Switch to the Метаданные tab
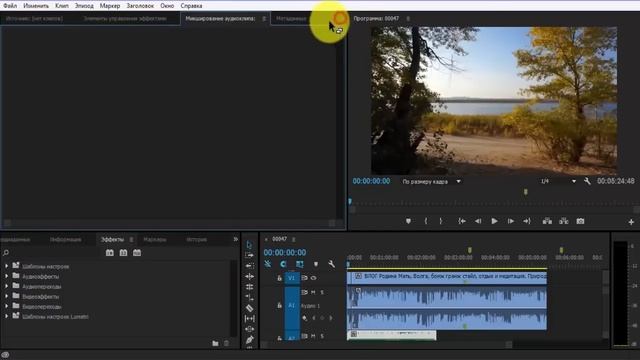The height and width of the screenshot is (360, 640). click(291, 18)
